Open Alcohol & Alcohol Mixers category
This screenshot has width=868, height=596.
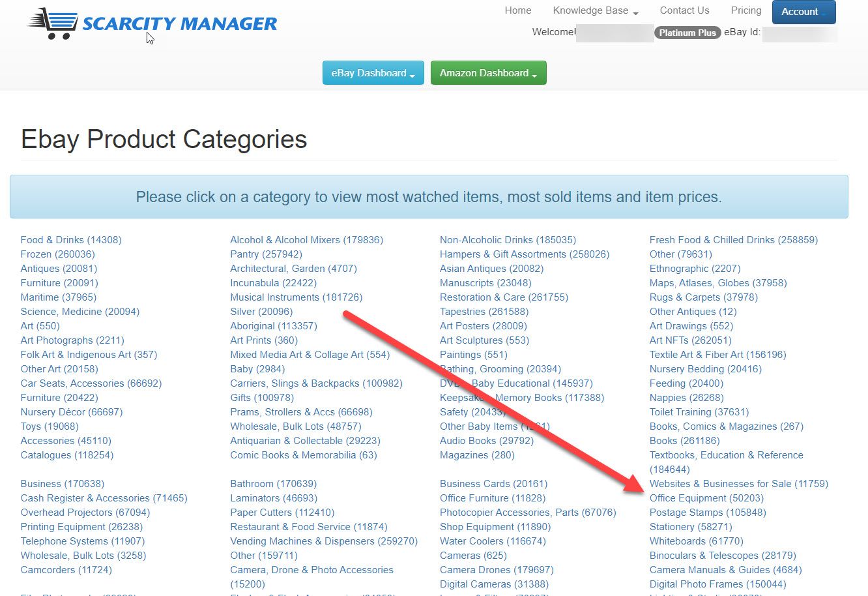pyautogui.click(x=307, y=240)
